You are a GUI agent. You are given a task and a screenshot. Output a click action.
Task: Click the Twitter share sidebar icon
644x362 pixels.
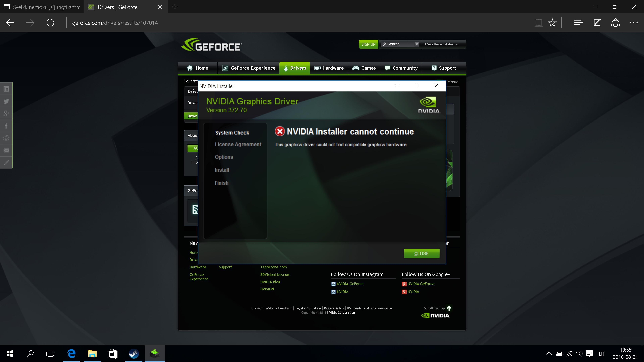(6, 101)
